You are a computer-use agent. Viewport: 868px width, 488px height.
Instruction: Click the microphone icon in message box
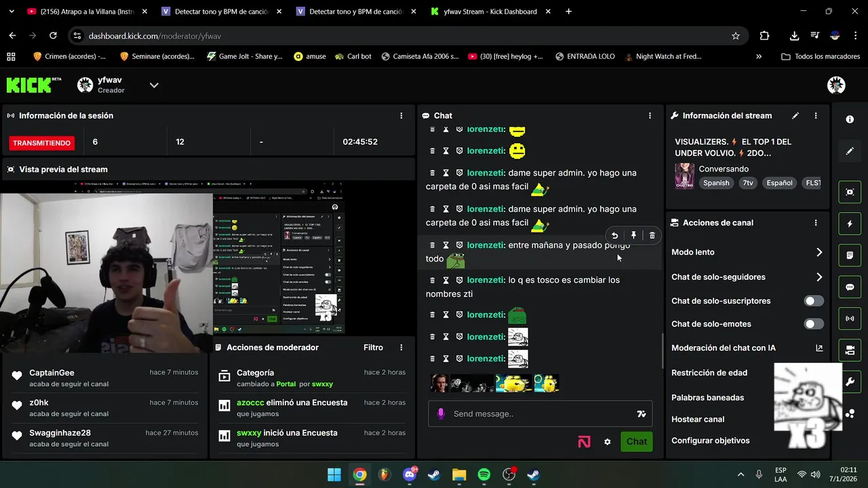click(x=441, y=413)
